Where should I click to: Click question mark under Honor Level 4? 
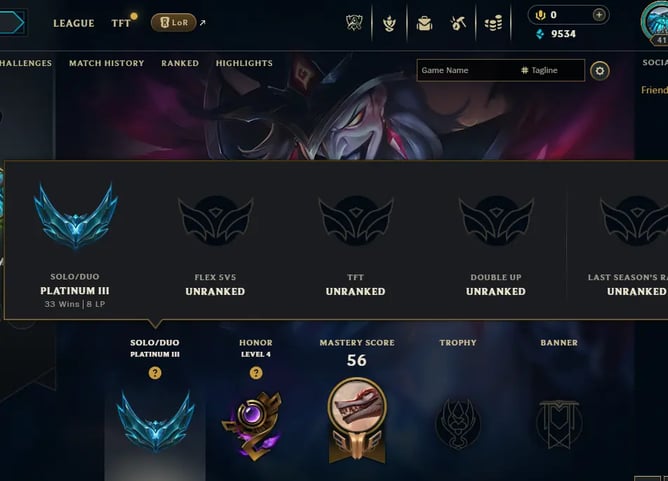tap(256, 373)
